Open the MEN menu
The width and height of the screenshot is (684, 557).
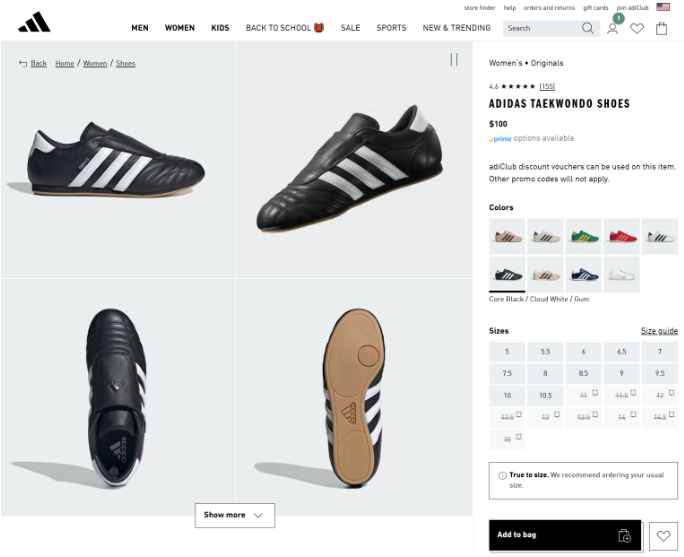(x=140, y=28)
